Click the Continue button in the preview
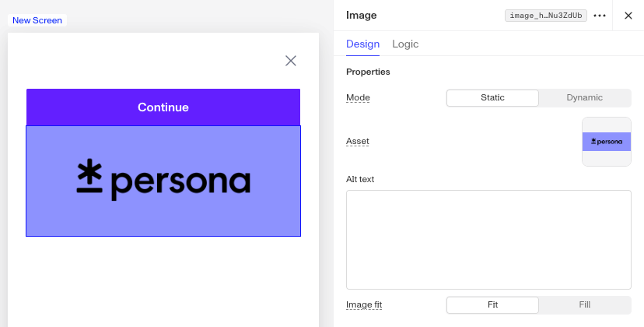 pyautogui.click(x=163, y=107)
